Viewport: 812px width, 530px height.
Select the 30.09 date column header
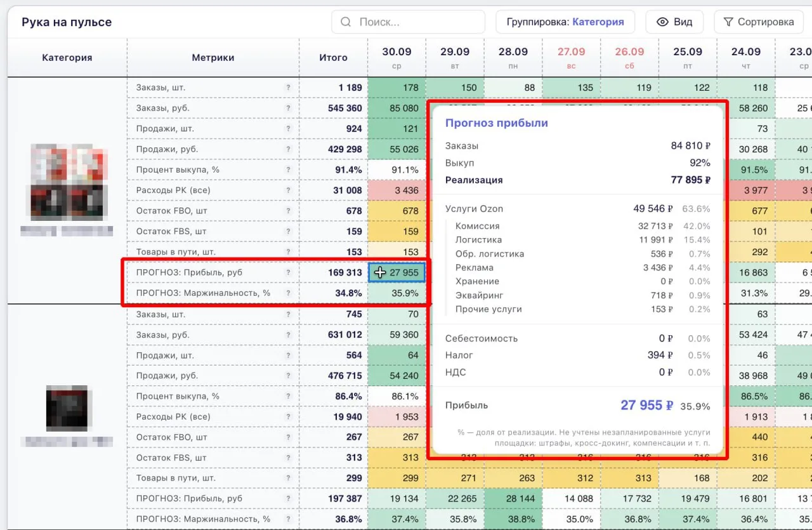click(x=396, y=57)
